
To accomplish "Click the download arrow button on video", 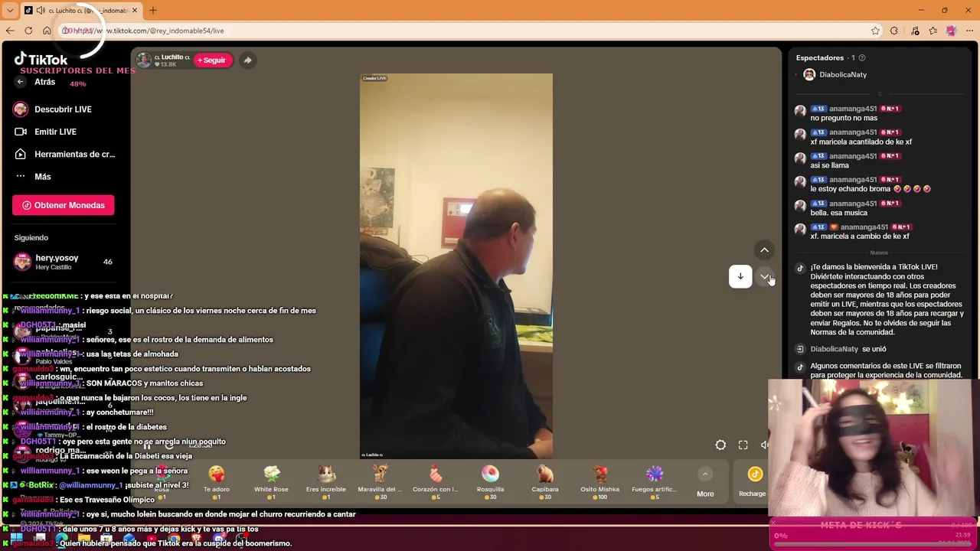I will (740, 276).
